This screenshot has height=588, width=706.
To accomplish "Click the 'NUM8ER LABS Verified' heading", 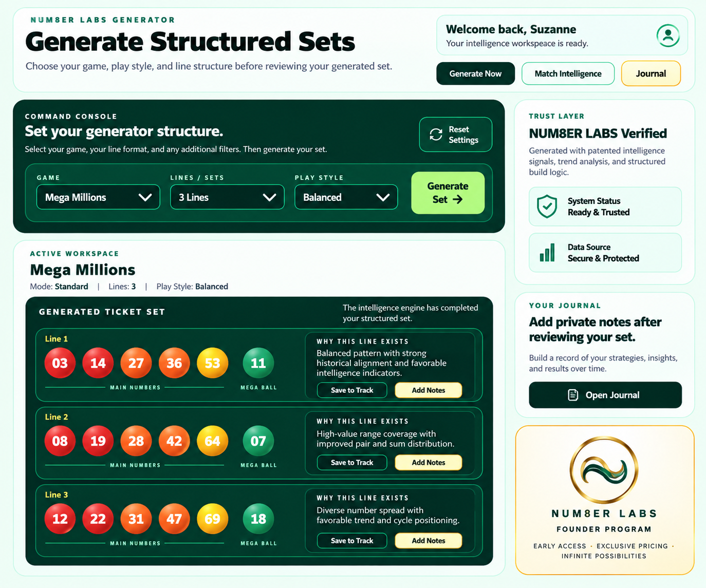I will pyautogui.click(x=598, y=134).
